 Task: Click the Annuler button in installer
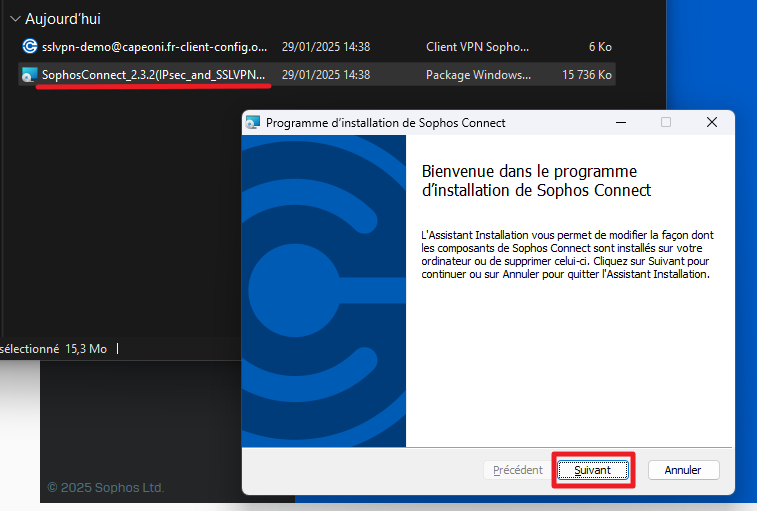[683, 470]
